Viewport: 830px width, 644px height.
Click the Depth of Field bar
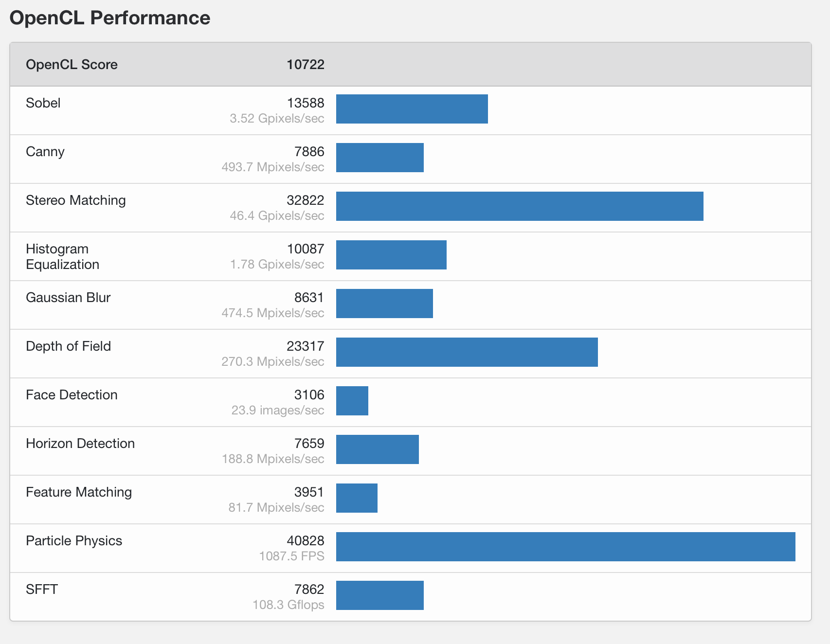click(x=467, y=352)
